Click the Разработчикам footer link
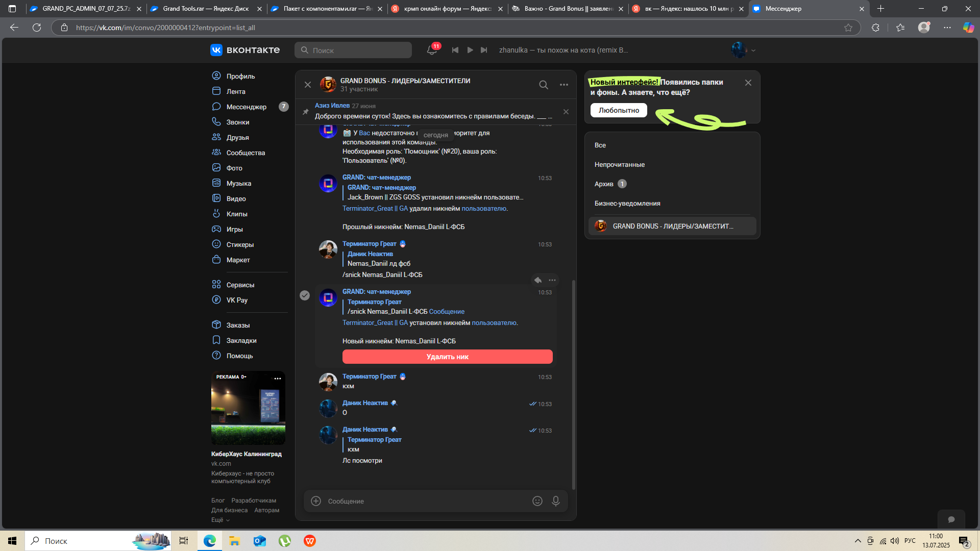The width and height of the screenshot is (980, 551). pos(254,500)
